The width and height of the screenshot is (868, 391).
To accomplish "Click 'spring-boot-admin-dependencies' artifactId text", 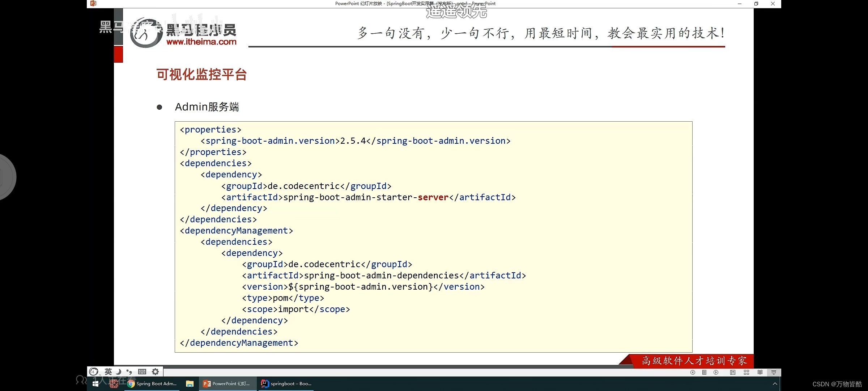I will [382, 276].
